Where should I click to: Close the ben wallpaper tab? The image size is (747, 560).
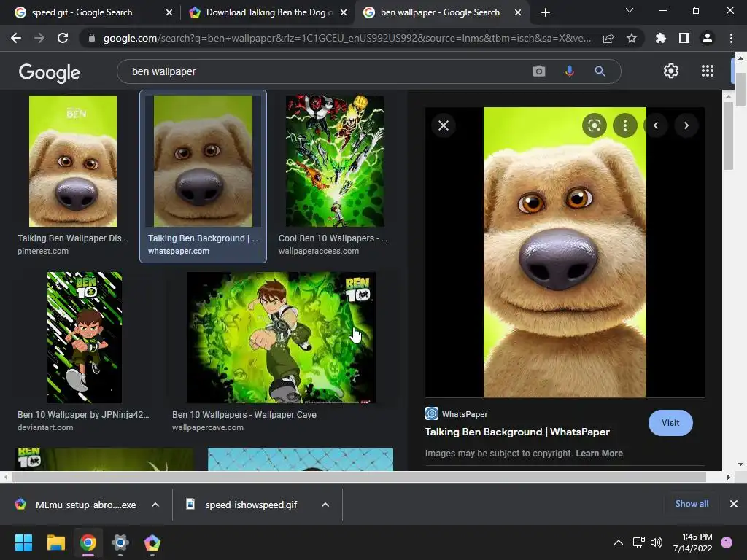pyautogui.click(x=518, y=12)
